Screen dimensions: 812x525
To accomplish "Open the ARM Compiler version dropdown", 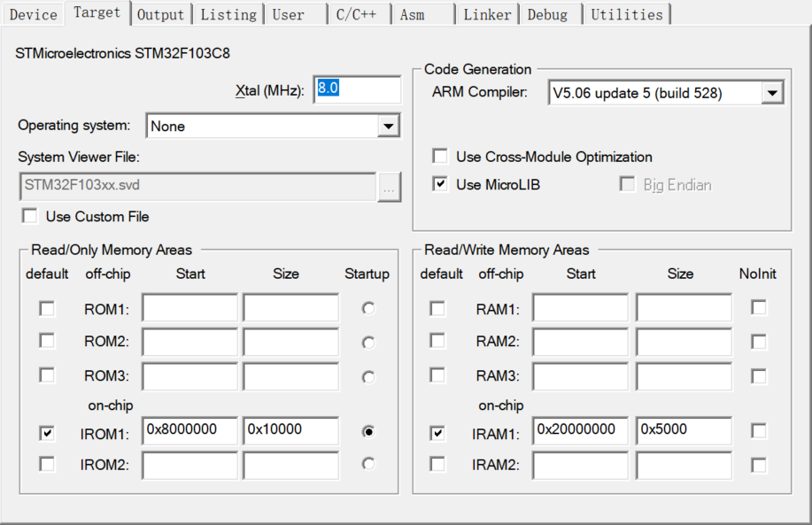I will 666,93.
